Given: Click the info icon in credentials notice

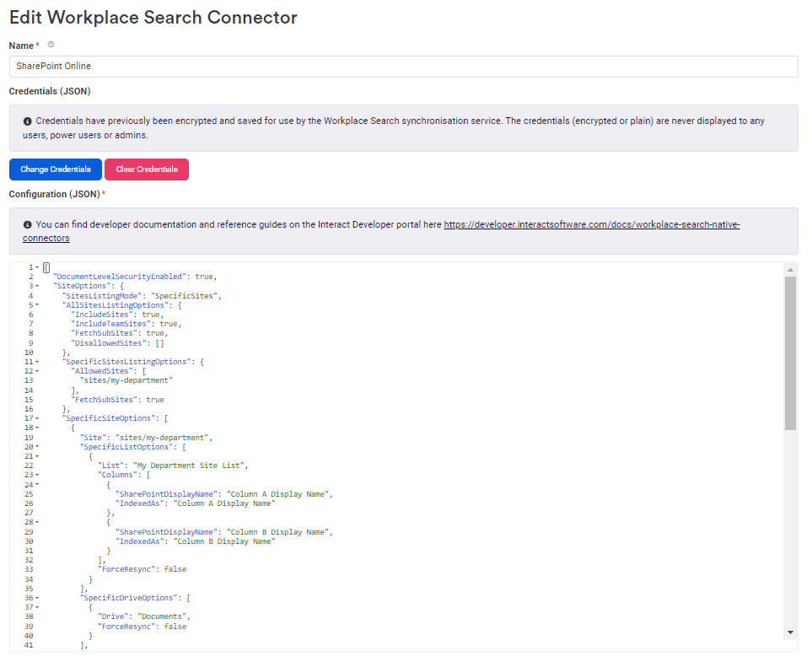Looking at the screenshot, I should point(28,121).
